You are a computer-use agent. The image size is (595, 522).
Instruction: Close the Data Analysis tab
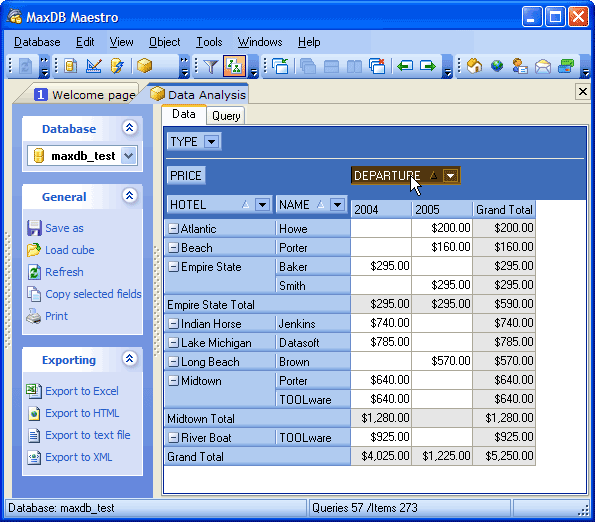coord(582,91)
